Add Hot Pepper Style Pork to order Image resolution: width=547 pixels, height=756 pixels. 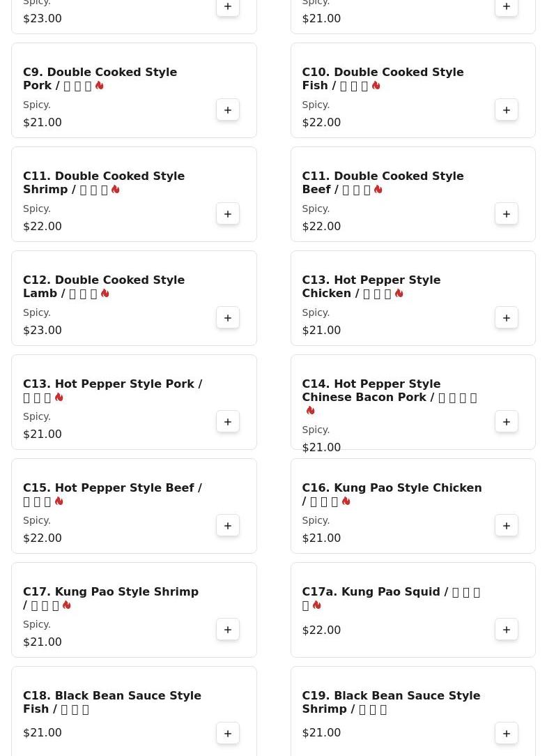[228, 422]
